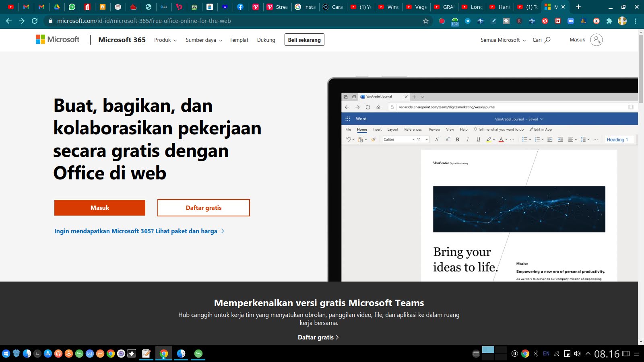Viewport: 644px width, 362px height.
Task: Open the Chrome profile avatar
Action: (622, 21)
